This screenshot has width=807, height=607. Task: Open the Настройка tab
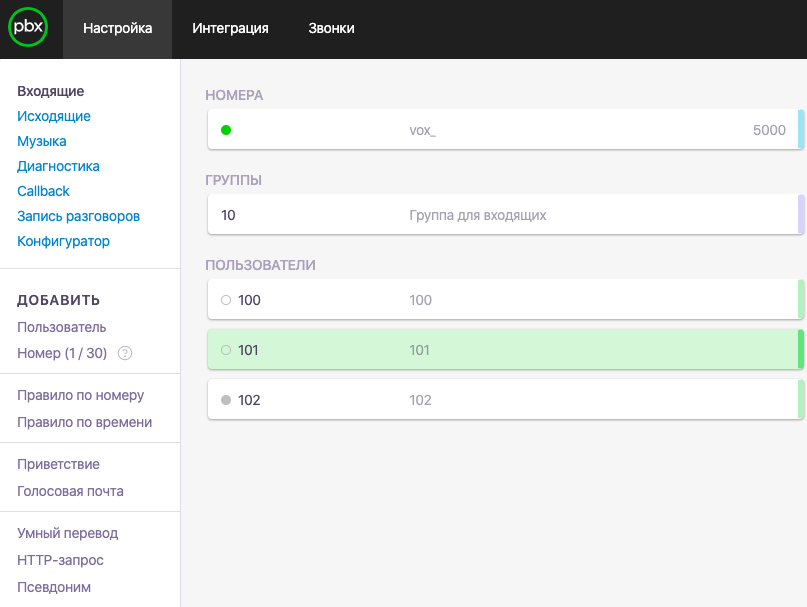tap(118, 29)
